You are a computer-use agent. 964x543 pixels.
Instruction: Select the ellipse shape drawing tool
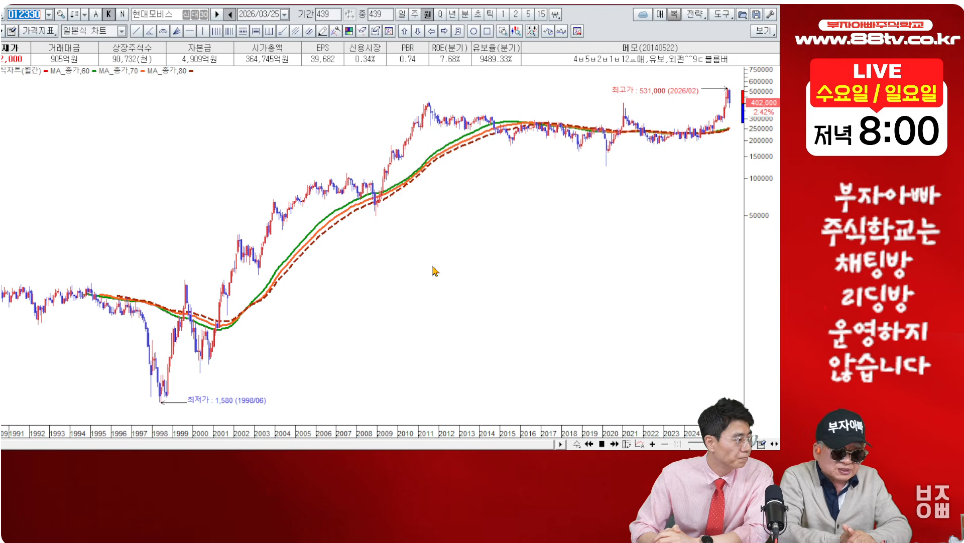[472, 31]
